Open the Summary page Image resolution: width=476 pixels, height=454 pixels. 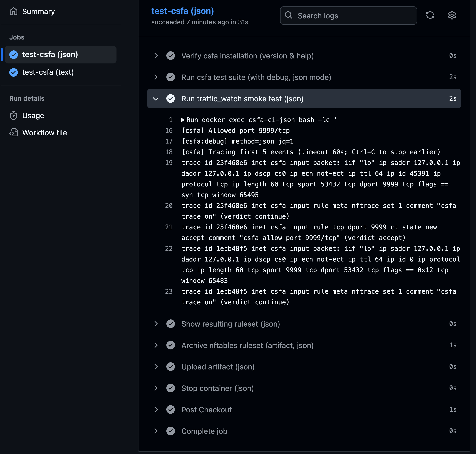pyautogui.click(x=38, y=11)
